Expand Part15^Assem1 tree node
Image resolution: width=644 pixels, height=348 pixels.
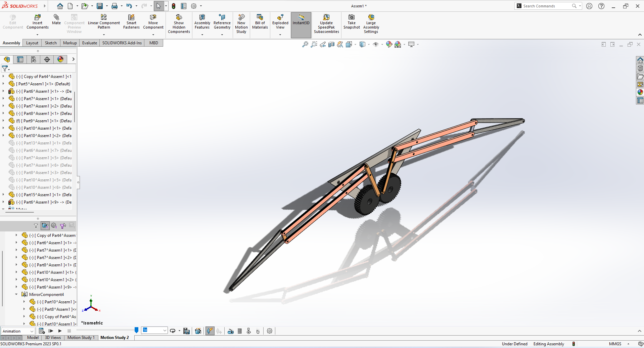tap(3, 194)
